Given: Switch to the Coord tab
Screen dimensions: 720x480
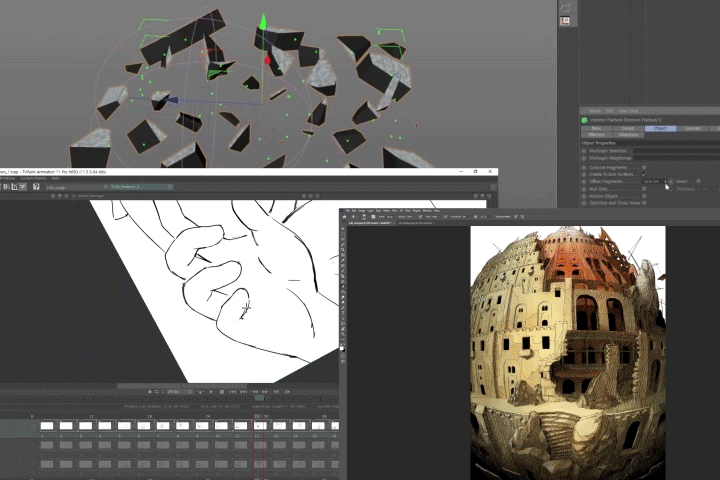Looking at the screenshot, I should pyautogui.click(x=628, y=129).
